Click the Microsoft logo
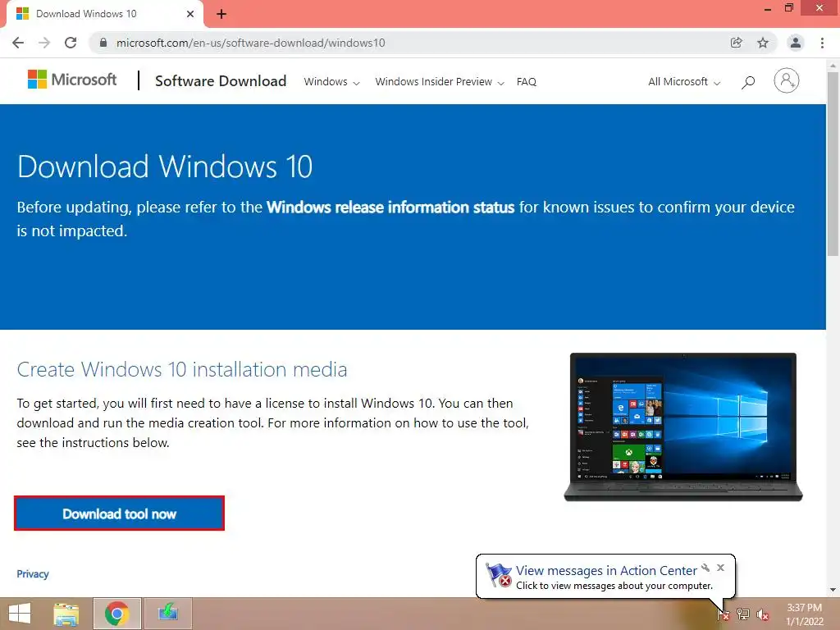The image size is (840, 630). point(72,80)
